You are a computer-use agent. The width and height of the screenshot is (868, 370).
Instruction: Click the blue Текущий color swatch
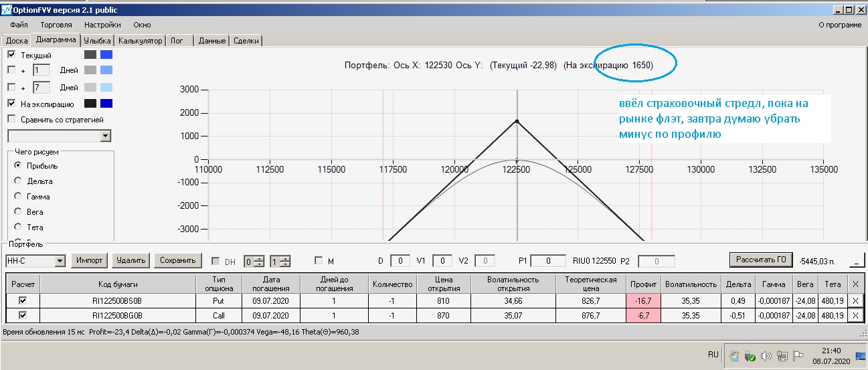click(106, 55)
